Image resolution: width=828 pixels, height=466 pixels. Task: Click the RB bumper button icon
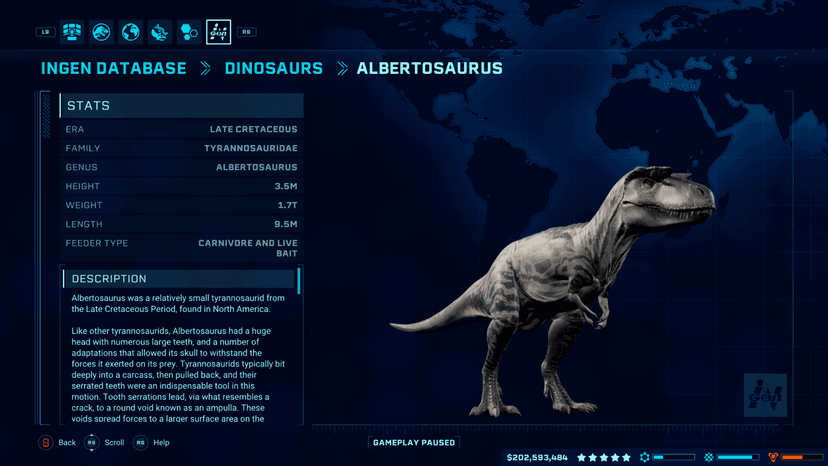tap(247, 32)
